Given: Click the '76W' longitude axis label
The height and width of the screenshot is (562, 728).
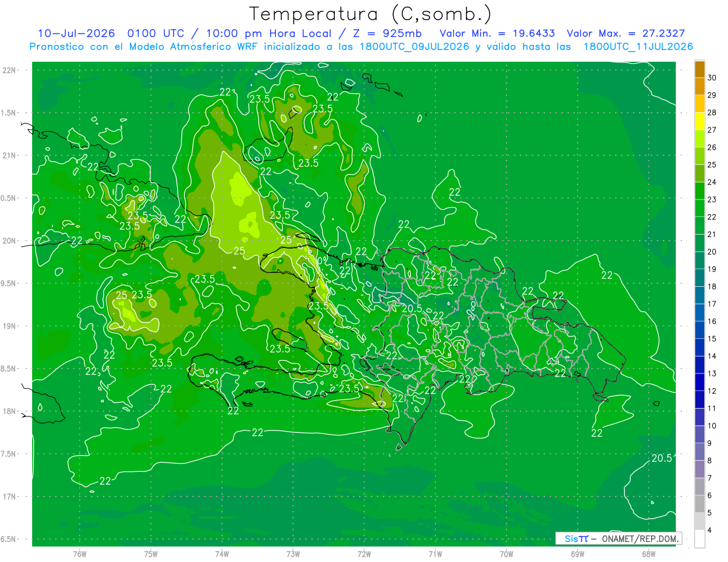Looking at the screenshot, I should point(79,554).
